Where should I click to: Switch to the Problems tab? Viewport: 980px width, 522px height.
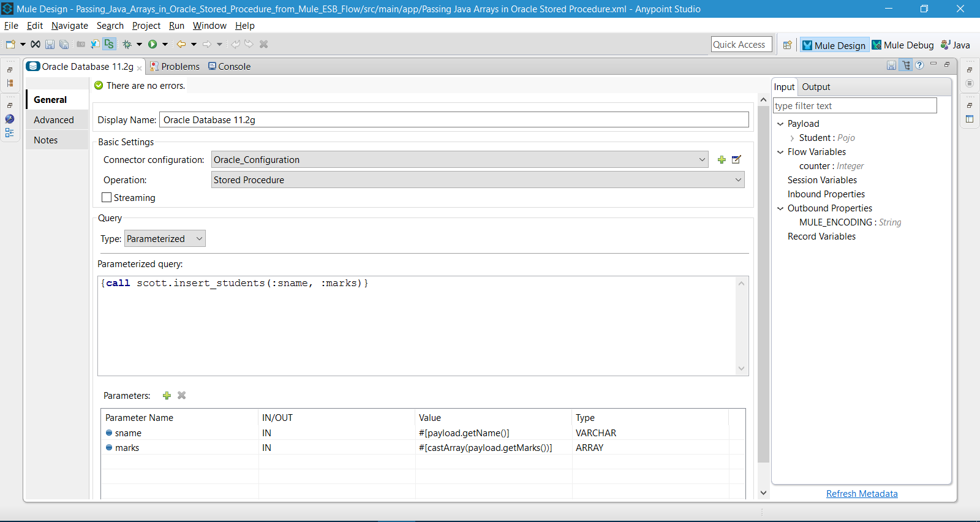point(175,67)
